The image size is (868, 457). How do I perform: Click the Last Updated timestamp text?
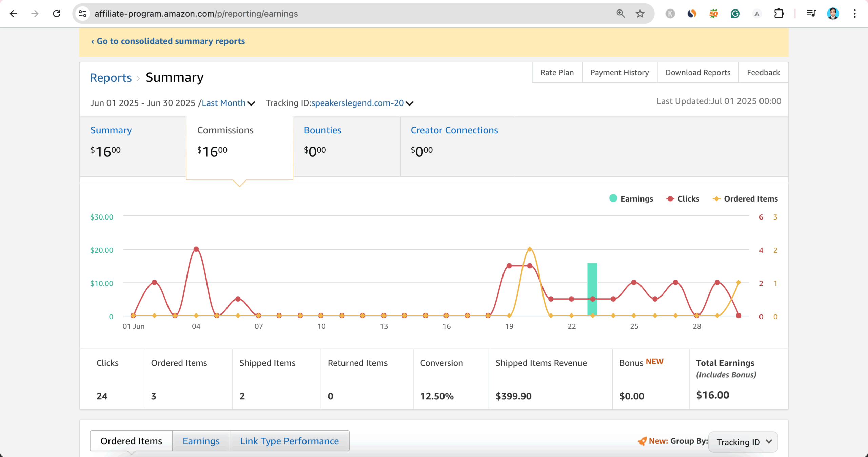719,101
